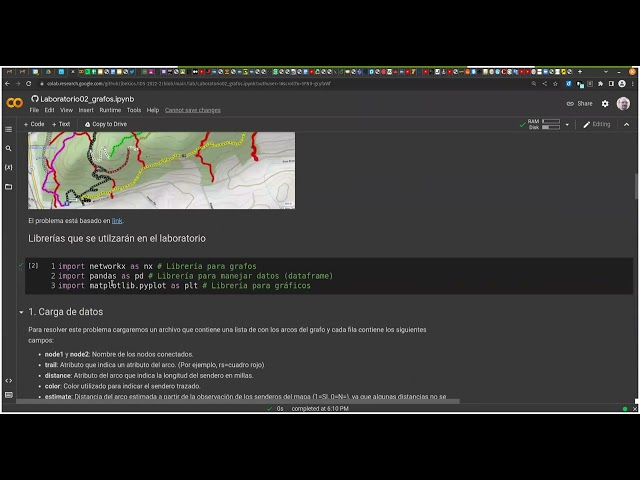The width and height of the screenshot is (640, 480).
Task: Collapse the header with up chevron
Action: click(x=627, y=124)
